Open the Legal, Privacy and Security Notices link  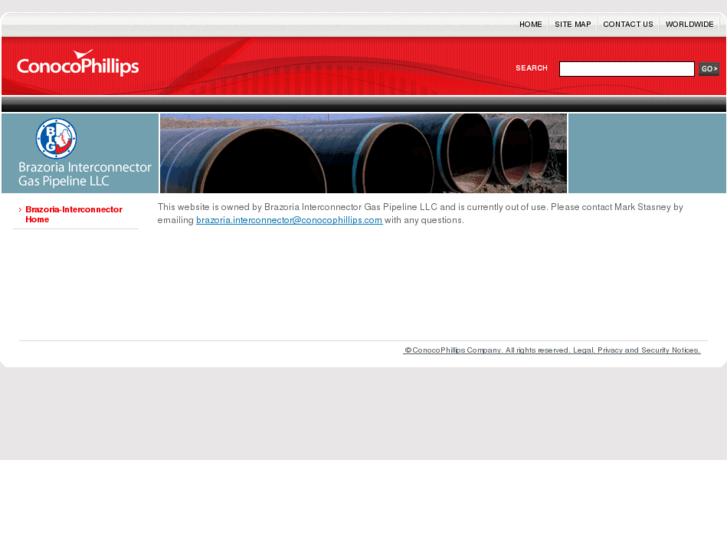tap(552, 350)
